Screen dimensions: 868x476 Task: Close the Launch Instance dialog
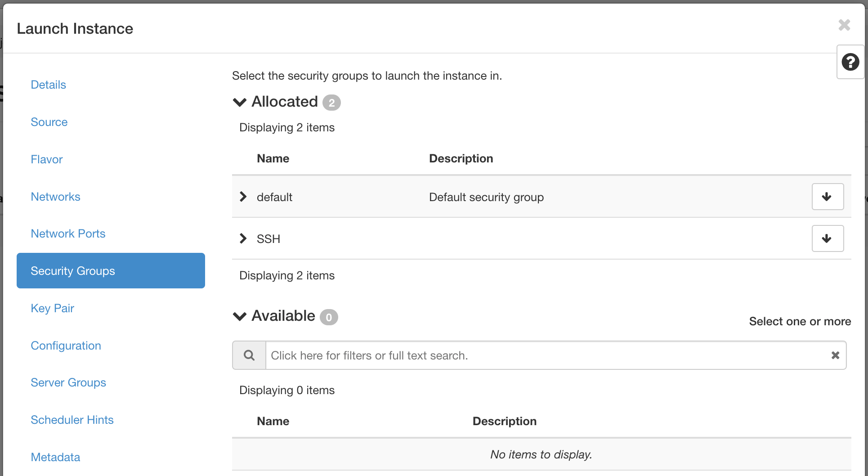click(x=844, y=25)
